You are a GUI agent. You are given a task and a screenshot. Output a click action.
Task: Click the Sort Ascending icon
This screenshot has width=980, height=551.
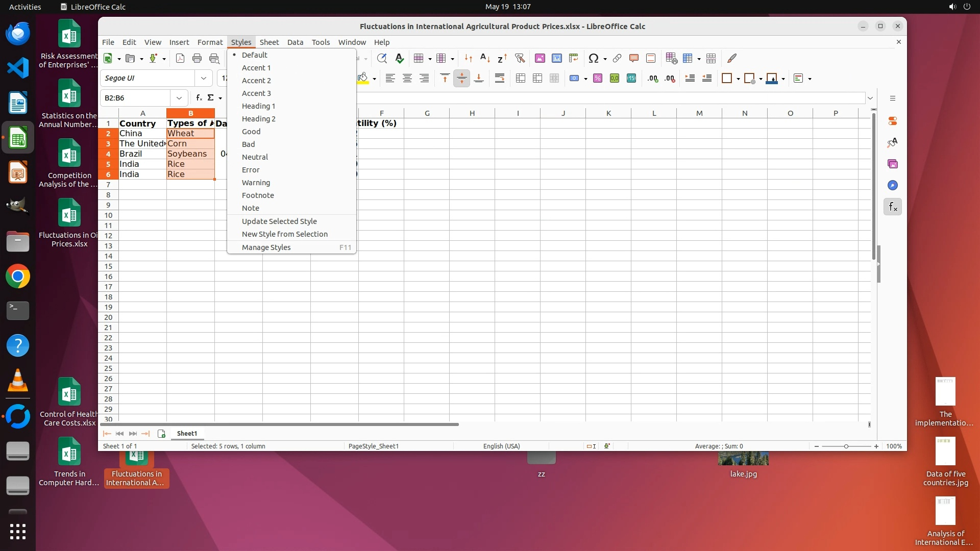(x=485, y=58)
